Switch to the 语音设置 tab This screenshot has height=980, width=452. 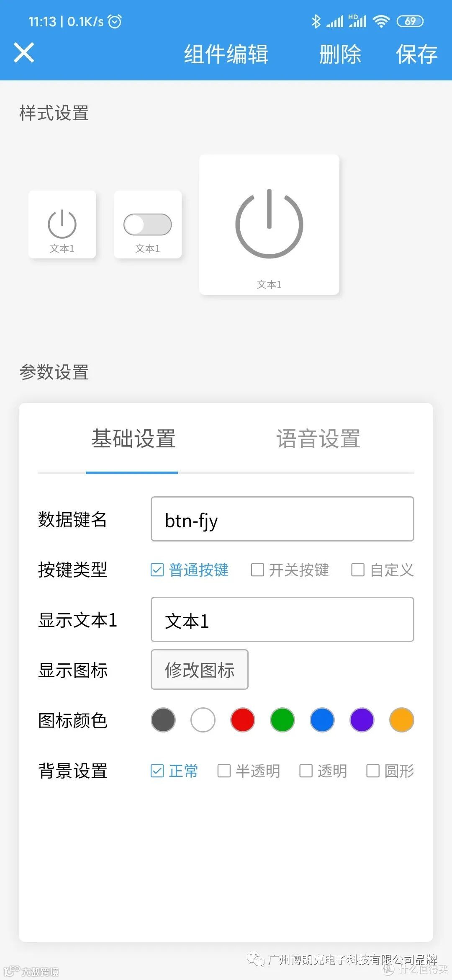tap(318, 439)
